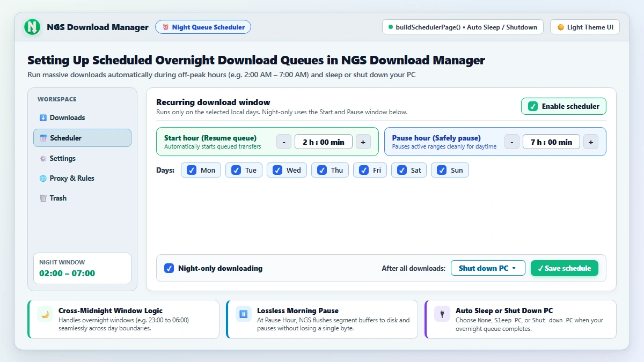Click the Lossless Morning Pause card title
Image resolution: width=644 pixels, height=362 pixels.
298,311
